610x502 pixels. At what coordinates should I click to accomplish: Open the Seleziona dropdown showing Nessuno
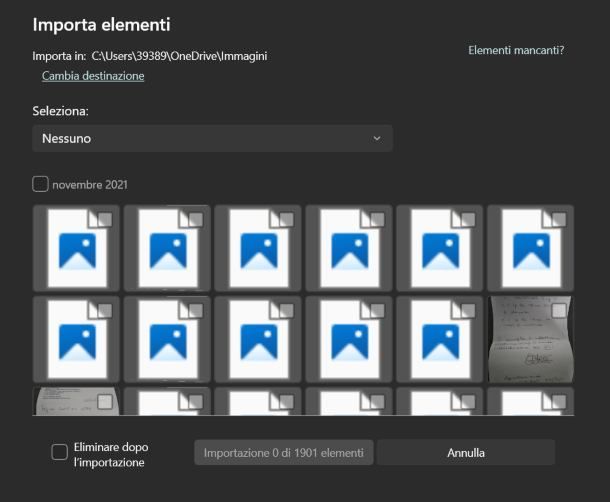coord(212,138)
